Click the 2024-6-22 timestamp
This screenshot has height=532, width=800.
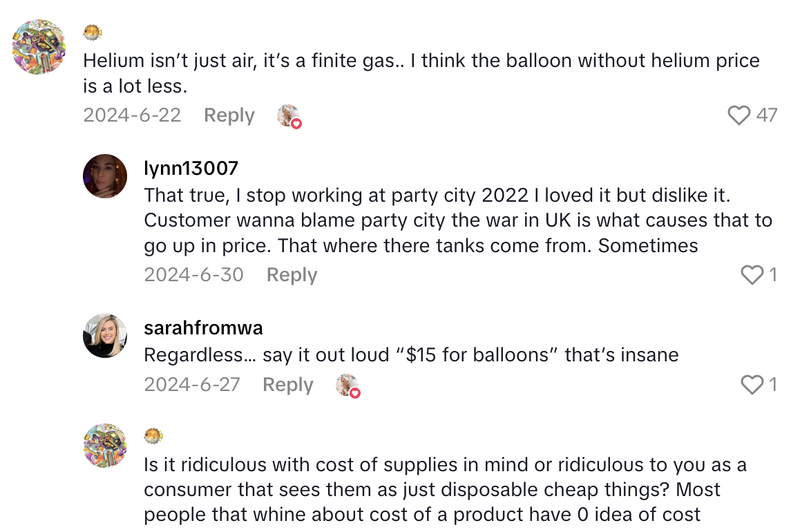[132, 115]
